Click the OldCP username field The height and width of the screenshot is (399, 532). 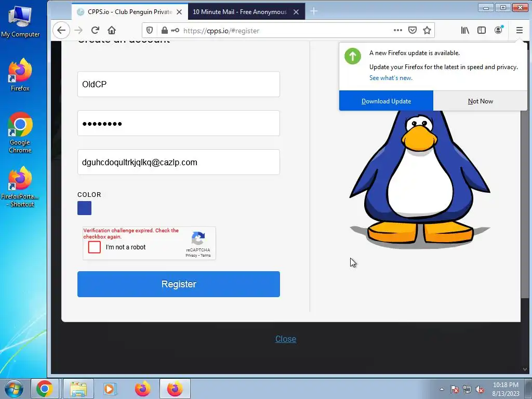(179, 84)
